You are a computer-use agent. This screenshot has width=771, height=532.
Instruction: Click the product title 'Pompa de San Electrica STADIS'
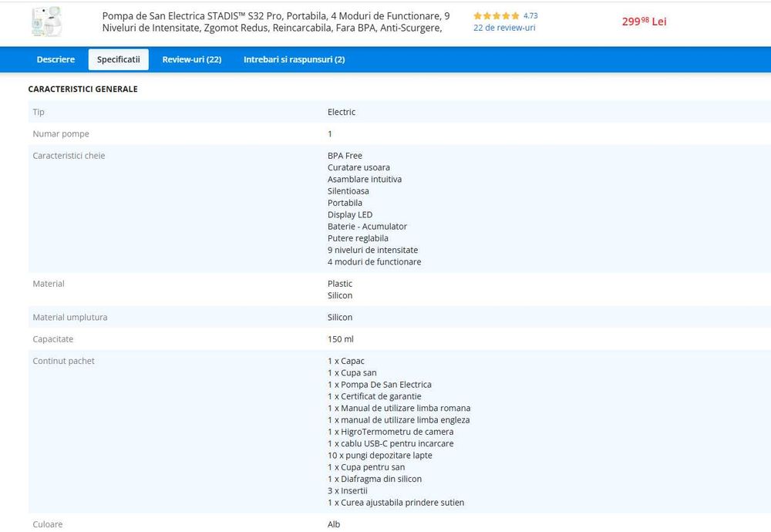click(x=276, y=22)
